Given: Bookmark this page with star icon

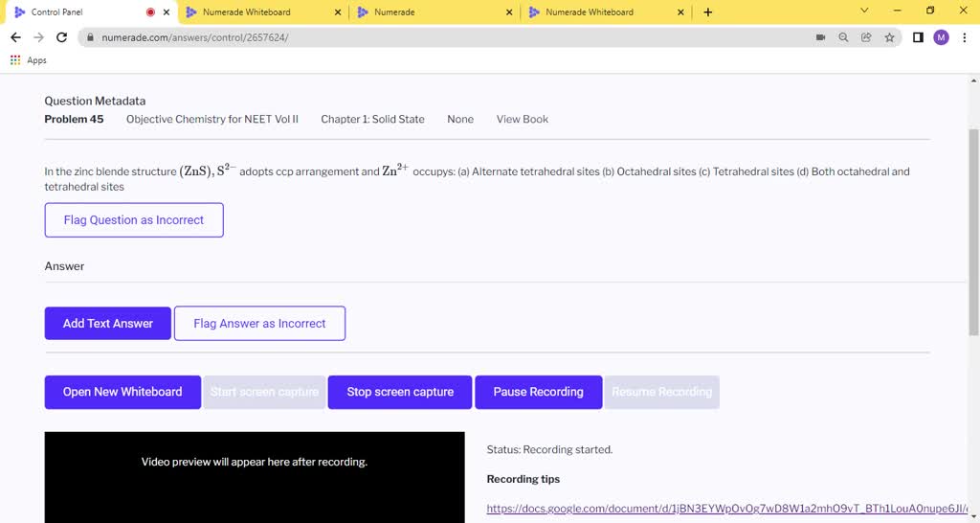Looking at the screenshot, I should pos(889,37).
